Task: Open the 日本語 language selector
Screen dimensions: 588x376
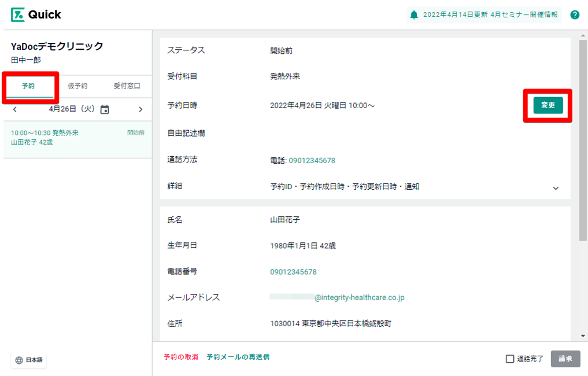Action: [29, 360]
